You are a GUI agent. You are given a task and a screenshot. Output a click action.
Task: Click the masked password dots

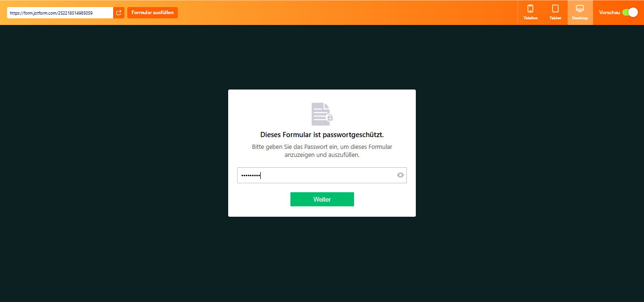pyautogui.click(x=250, y=176)
